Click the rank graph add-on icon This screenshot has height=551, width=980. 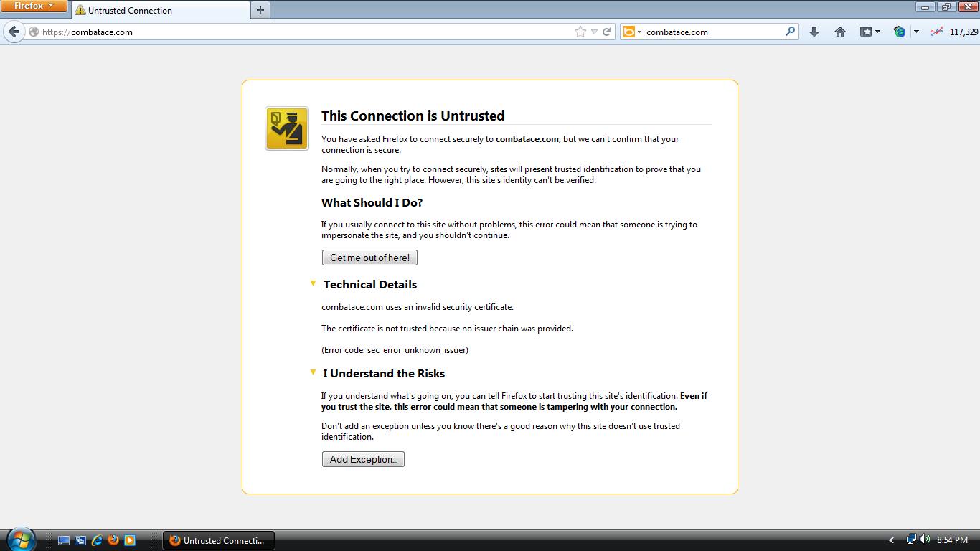[936, 32]
